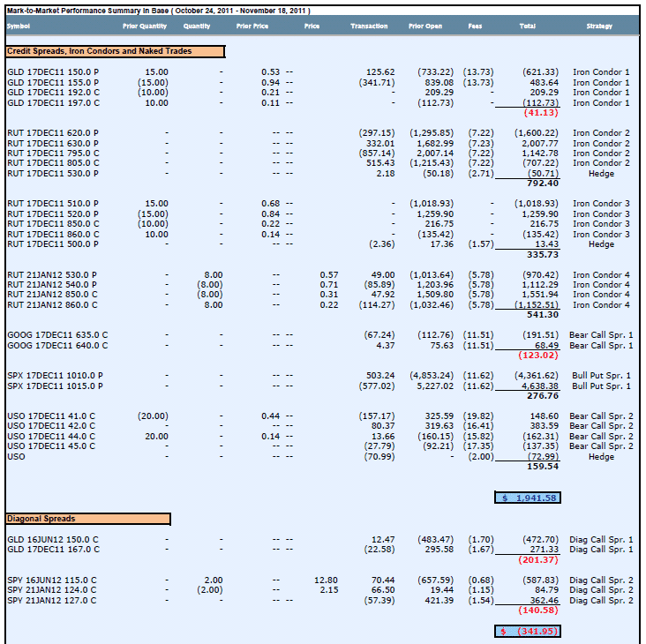
Task: Click transaction value 503.24 in SPX row
Action: [x=380, y=376]
